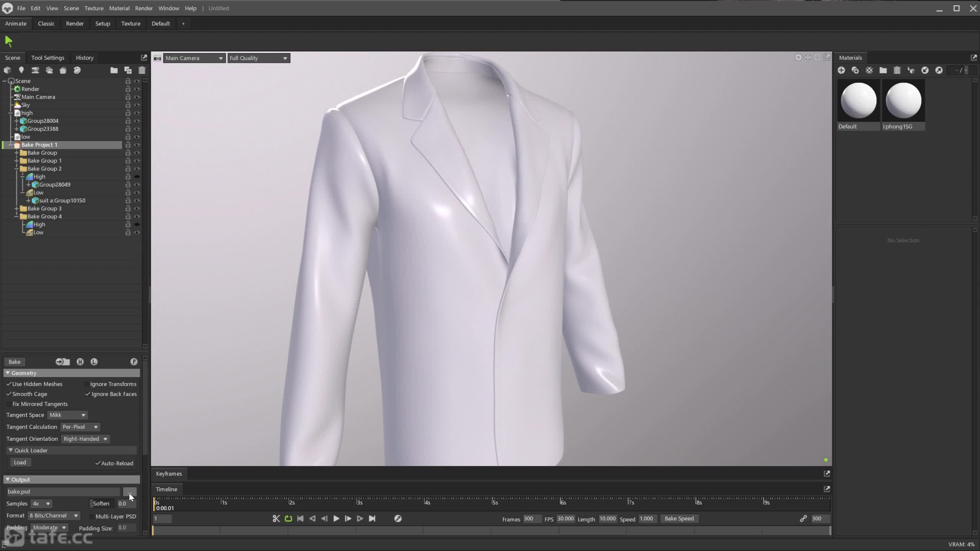The height and width of the screenshot is (551, 980).
Task: Add a new baker with bread icon
Action: (x=63, y=70)
